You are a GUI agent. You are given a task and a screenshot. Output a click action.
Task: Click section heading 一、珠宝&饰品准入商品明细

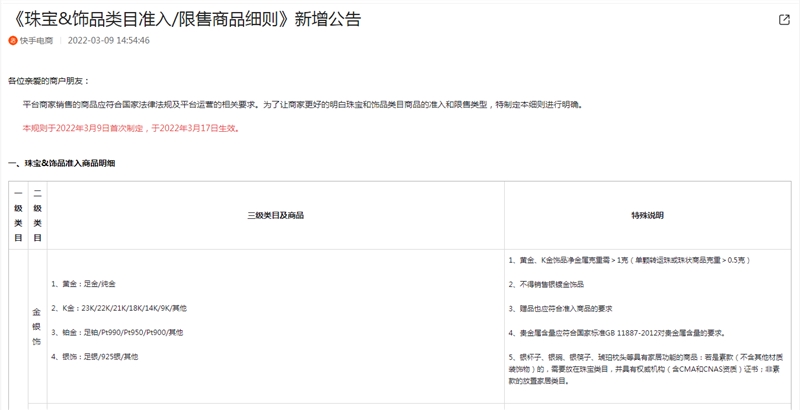point(68,163)
